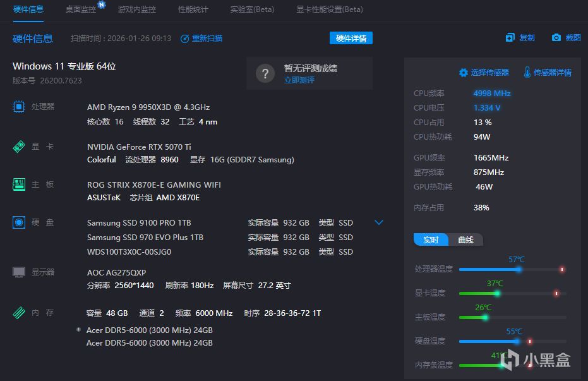Image resolution: width=588 pixels, height=381 pixels.
Task: Click the 重新扫描 rescan link
Action: (207, 39)
